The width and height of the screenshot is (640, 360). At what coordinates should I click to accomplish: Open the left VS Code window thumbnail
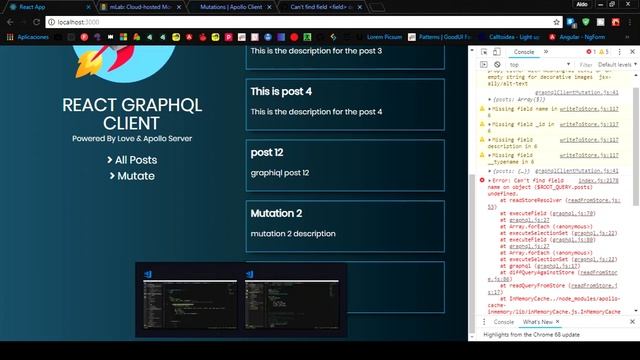pos(190,304)
